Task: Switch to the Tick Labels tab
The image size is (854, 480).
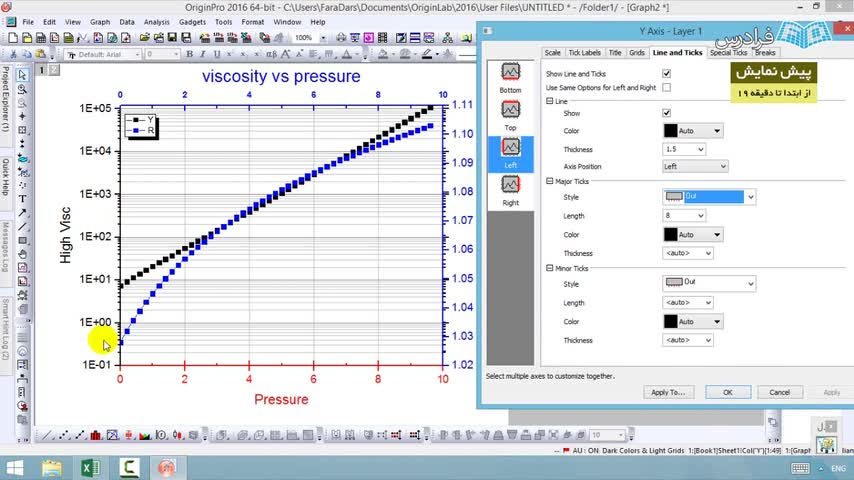Action: click(x=584, y=53)
